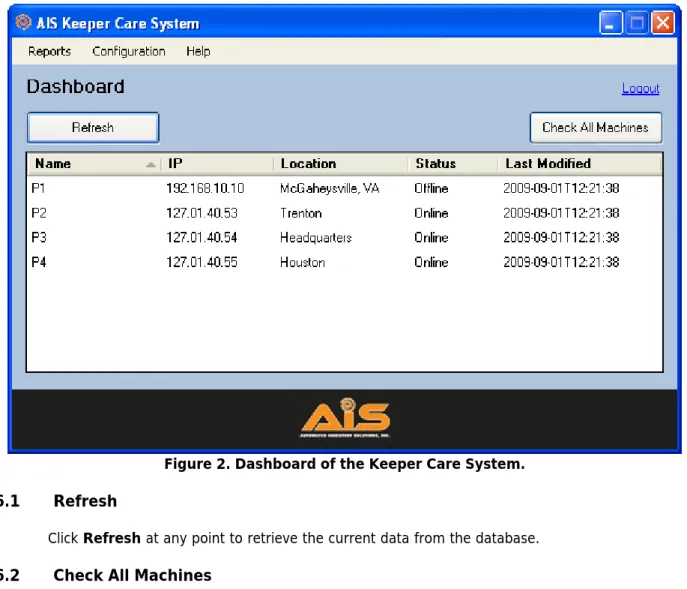Image resolution: width=687 pixels, height=589 pixels.
Task: Click the Figure 2 caption text
Action: (344, 464)
